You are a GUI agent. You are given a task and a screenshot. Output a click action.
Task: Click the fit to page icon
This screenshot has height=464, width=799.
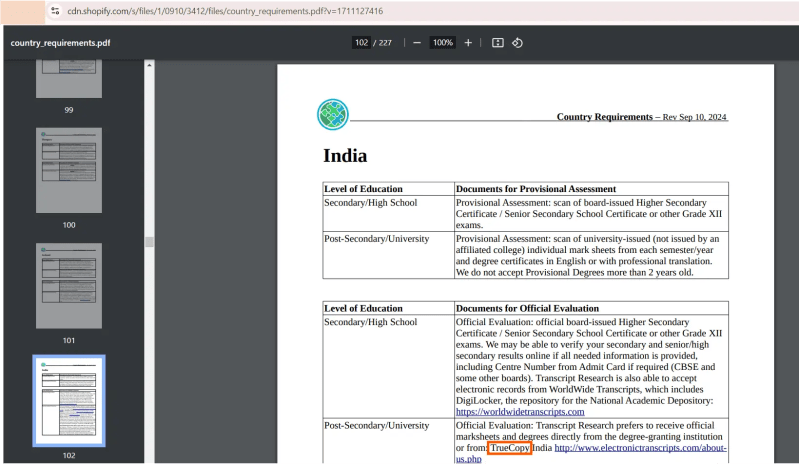coord(498,43)
